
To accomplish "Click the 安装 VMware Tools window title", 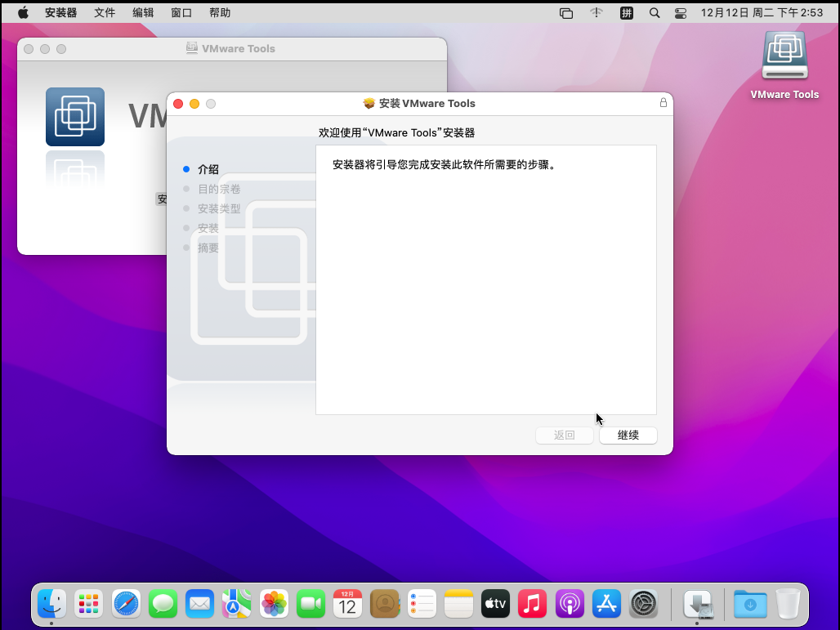I will pos(427,104).
